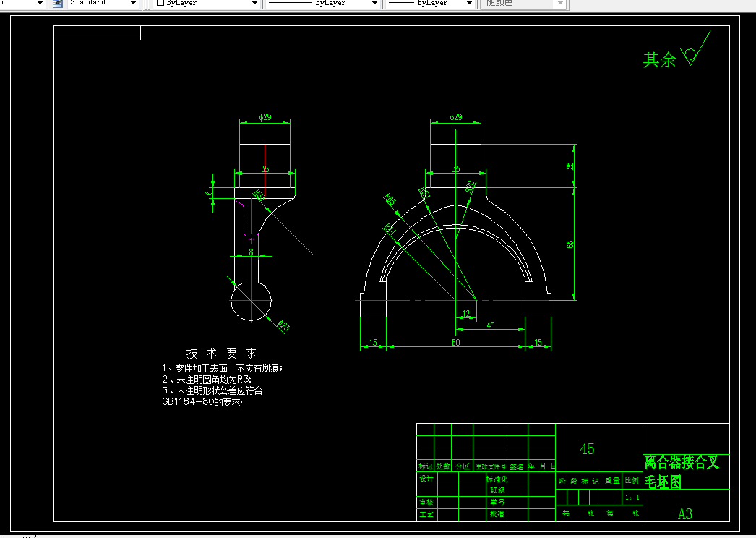The height and width of the screenshot is (538, 756).
Task: Select note line 2、未注明圆角均为R3
Action: point(207,379)
